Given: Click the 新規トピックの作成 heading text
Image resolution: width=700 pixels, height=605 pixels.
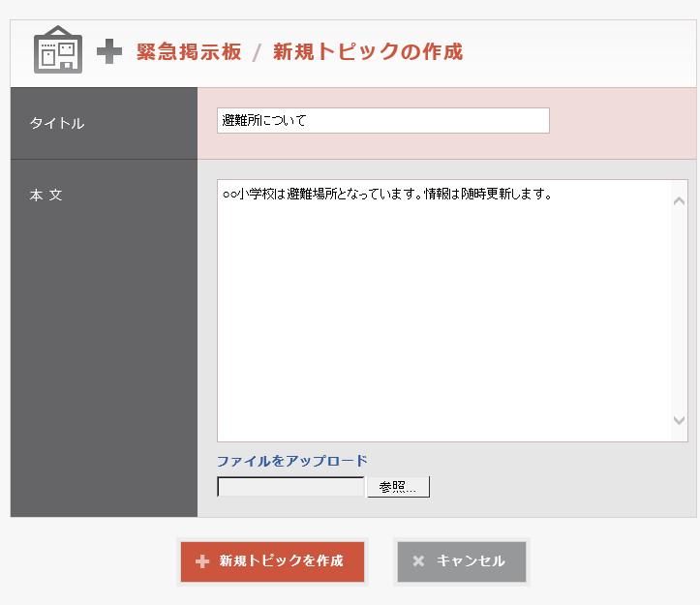Looking at the screenshot, I should (x=367, y=52).
